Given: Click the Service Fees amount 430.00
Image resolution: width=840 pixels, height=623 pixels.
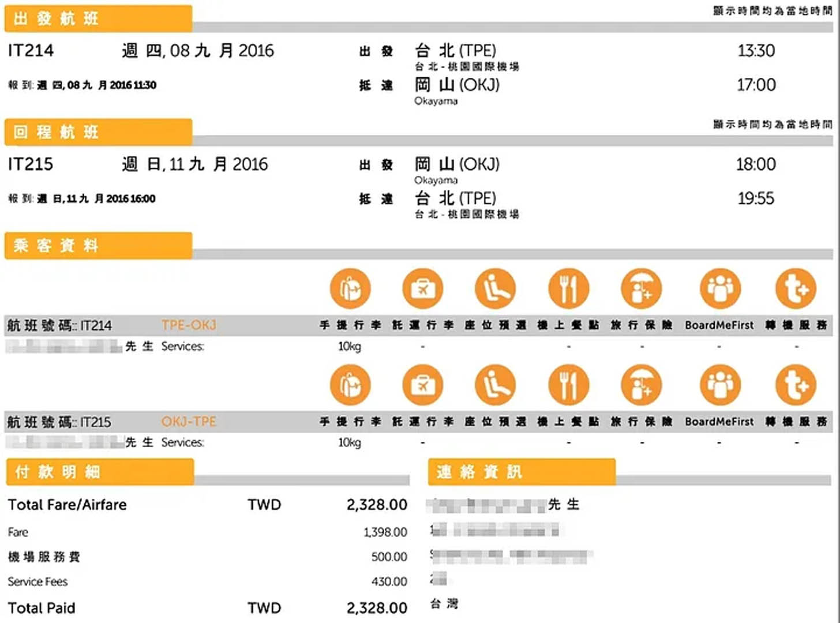Looking at the screenshot, I should click(x=389, y=581).
